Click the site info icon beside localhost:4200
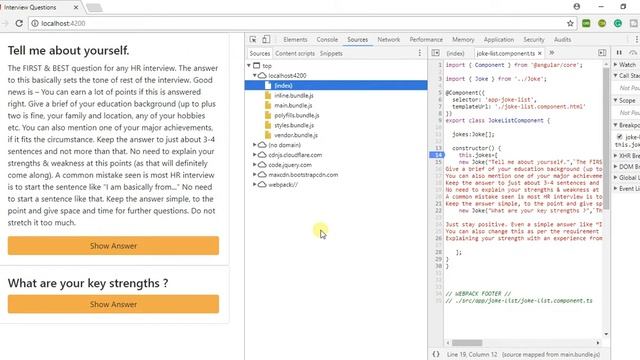 35,23
